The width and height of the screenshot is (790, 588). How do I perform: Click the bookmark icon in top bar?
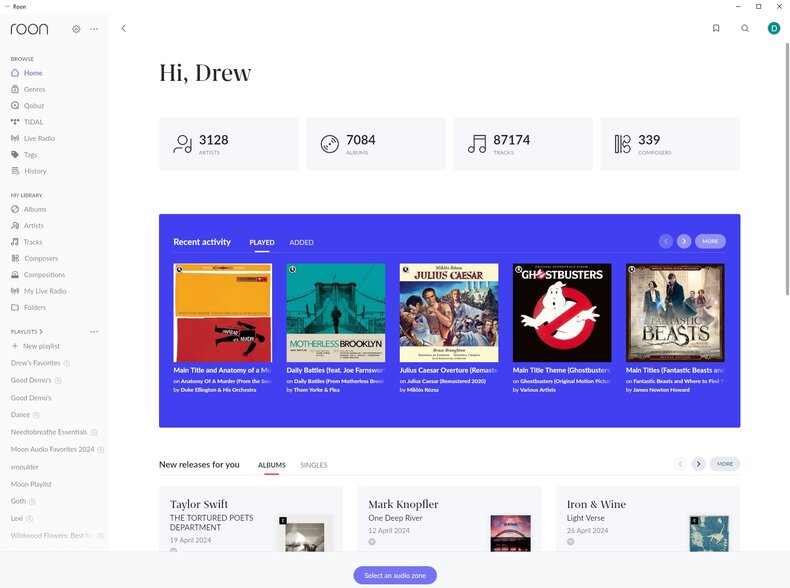[x=716, y=28]
